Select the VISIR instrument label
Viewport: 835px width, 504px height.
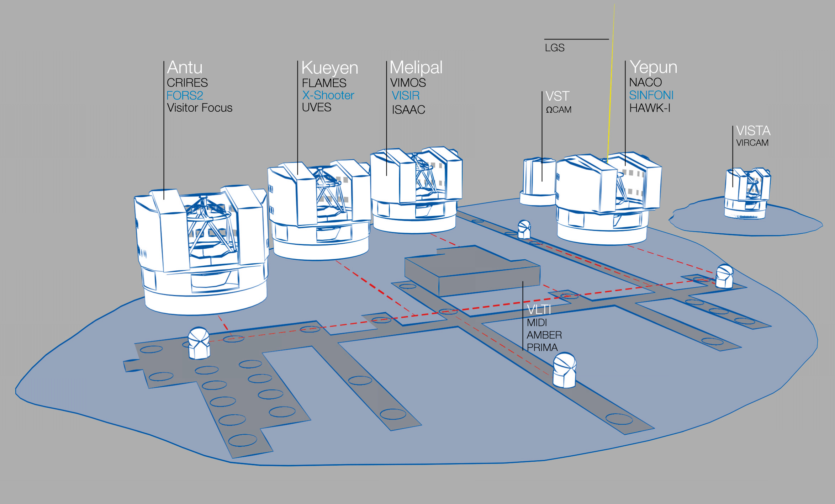[x=405, y=95]
